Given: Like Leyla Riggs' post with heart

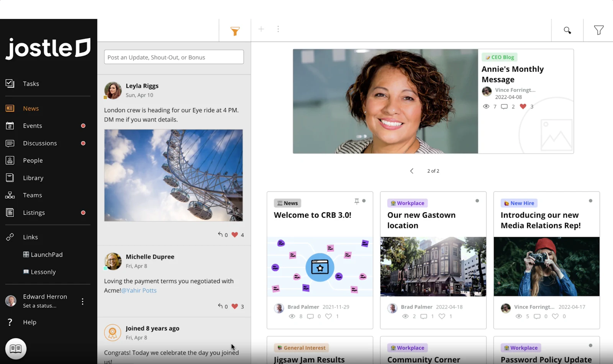Looking at the screenshot, I should 235,235.
